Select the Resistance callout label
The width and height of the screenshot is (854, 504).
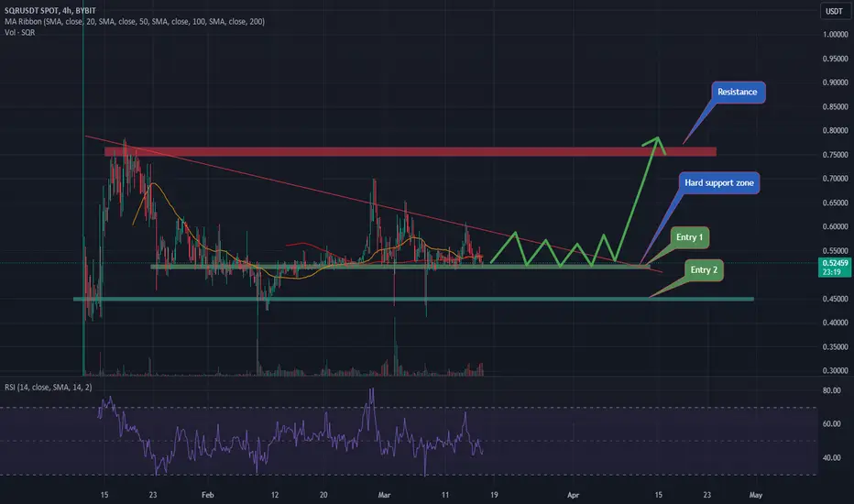(x=738, y=92)
